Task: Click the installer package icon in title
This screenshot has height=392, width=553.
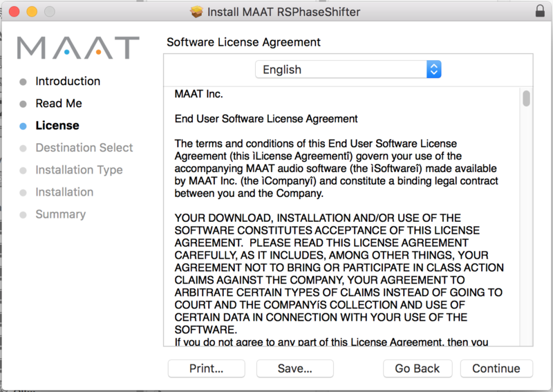Action: click(x=197, y=12)
